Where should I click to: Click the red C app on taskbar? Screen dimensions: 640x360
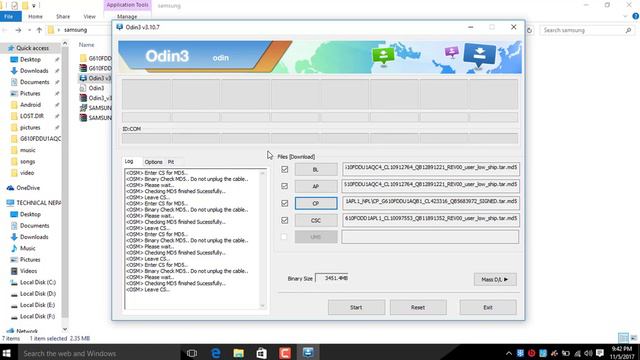(285, 353)
